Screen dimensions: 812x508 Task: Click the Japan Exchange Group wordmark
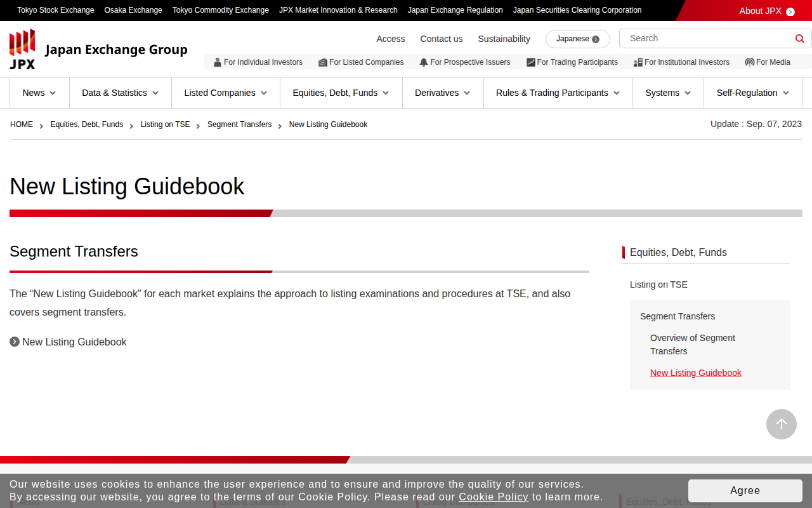(116, 50)
